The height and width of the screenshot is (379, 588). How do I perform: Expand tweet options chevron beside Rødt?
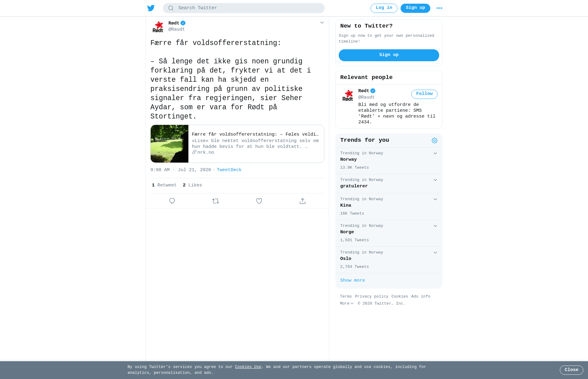(x=322, y=23)
